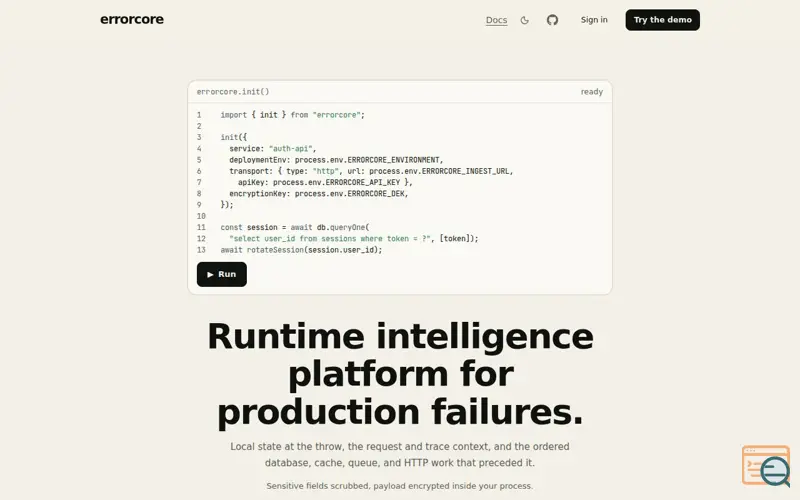
Task: Click the Try the demo button
Action: point(662,20)
